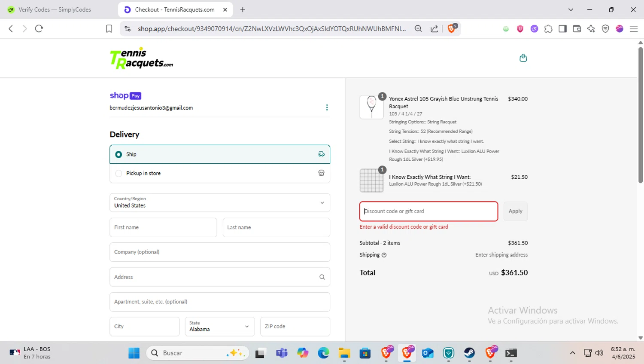This screenshot has height=364, width=644.
Task: Open new browser tab
Action: click(x=243, y=9)
